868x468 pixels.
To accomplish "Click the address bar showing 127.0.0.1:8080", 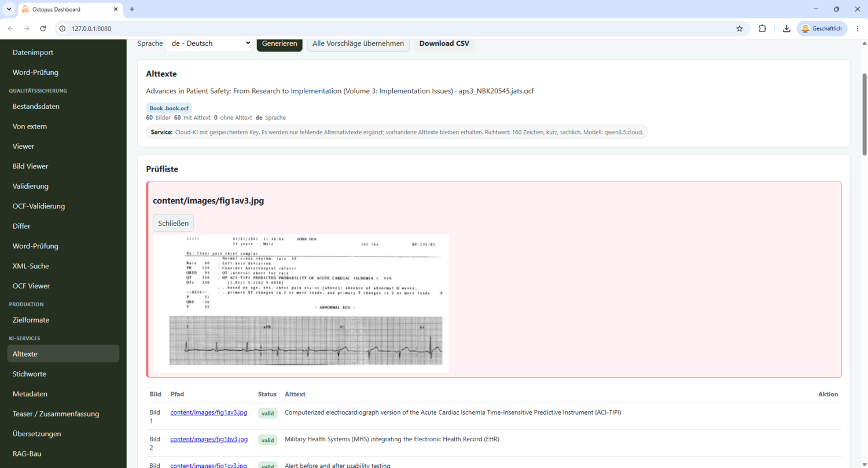I will [x=393, y=28].
